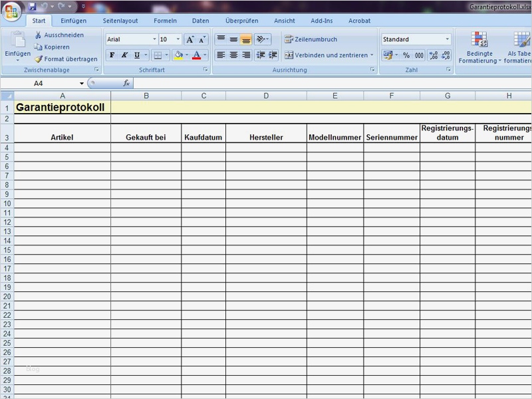Screen dimensions: 532x399
Task: Toggle top vertical alignment
Action: 220,39
